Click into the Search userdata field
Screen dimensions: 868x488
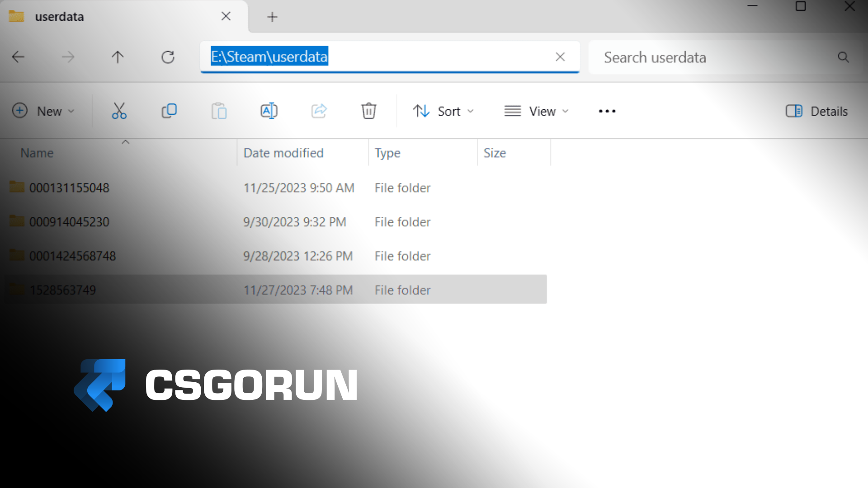tap(714, 57)
